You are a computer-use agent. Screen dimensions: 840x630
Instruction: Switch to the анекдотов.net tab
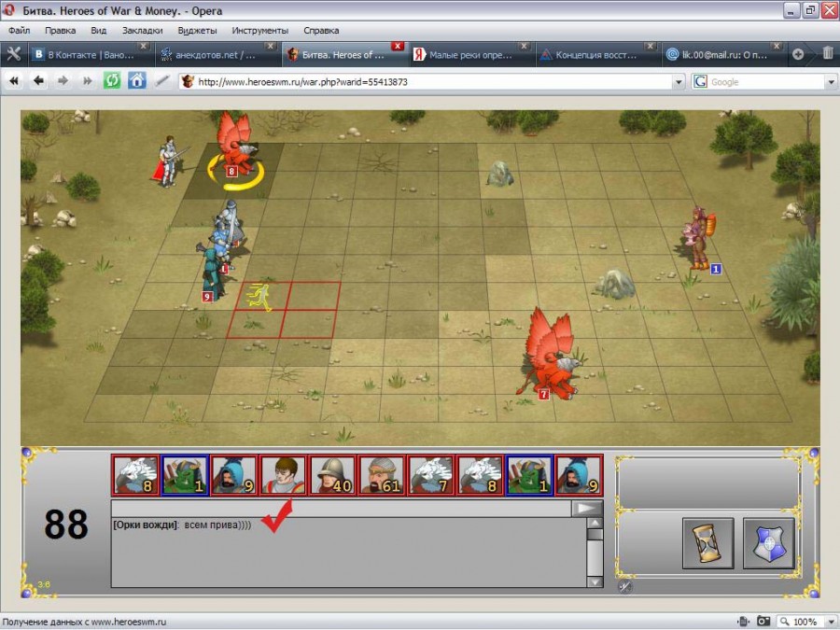coord(215,54)
